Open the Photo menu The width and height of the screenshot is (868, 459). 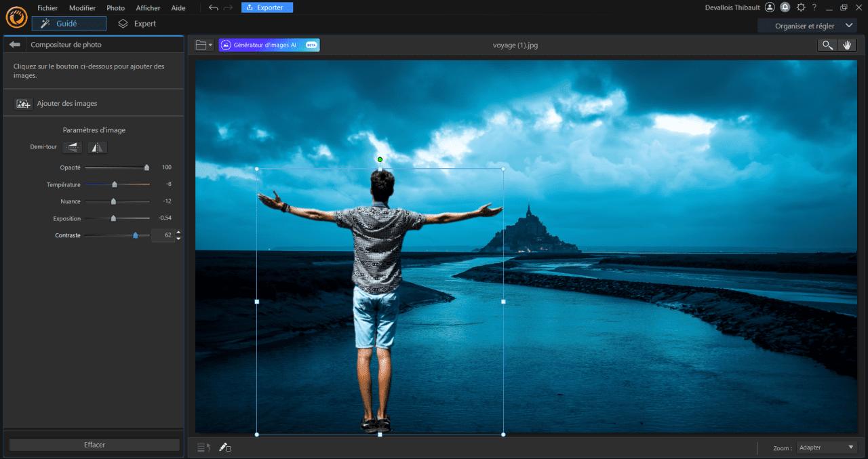click(115, 7)
